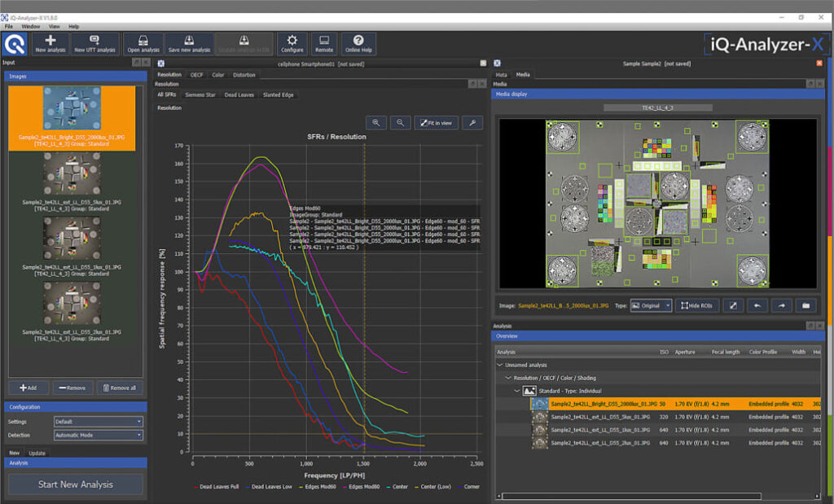Click the New analysis toolbar icon

pos(50,43)
